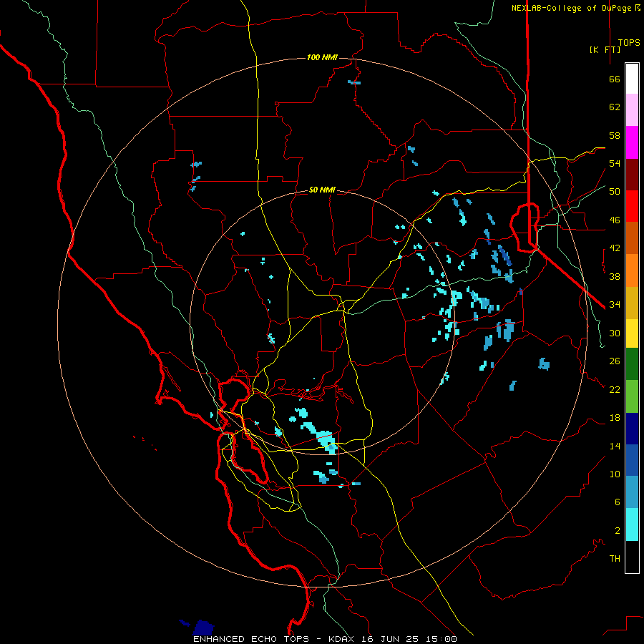Click the "100 NMI" range ring label
Viewport: 644px width, 644px height.
322,57
